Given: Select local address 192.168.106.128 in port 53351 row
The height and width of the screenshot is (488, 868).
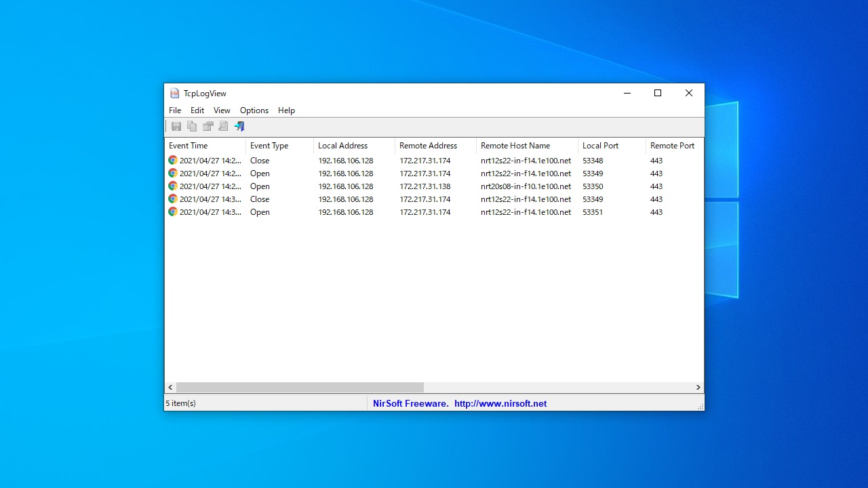Looking at the screenshot, I should (346, 212).
